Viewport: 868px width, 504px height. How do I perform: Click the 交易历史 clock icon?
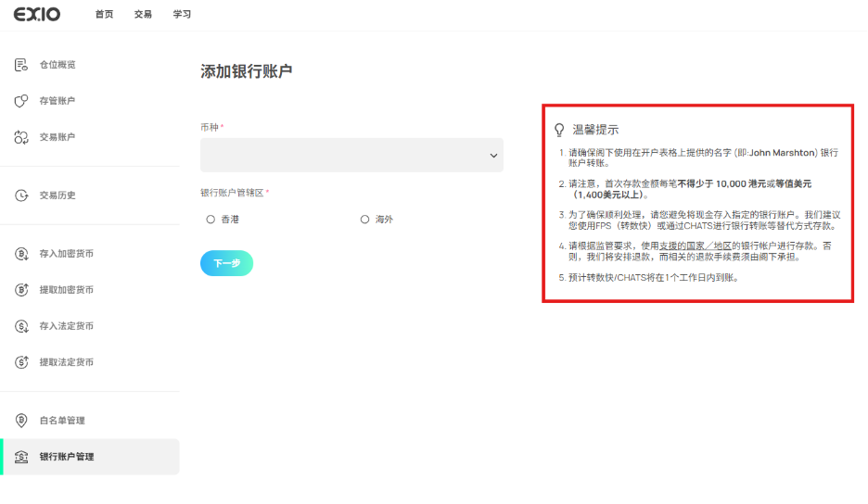coord(21,195)
